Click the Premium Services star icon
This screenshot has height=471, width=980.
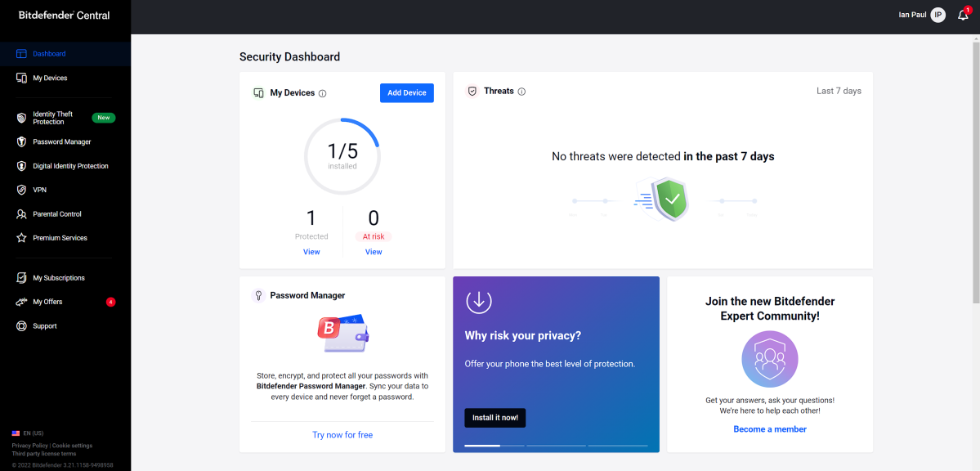coord(21,238)
